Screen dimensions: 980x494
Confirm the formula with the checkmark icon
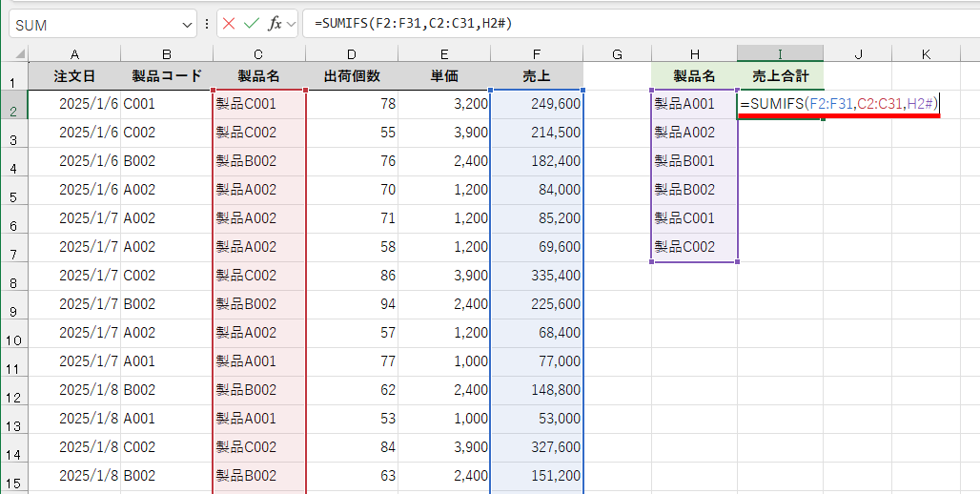tap(252, 24)
